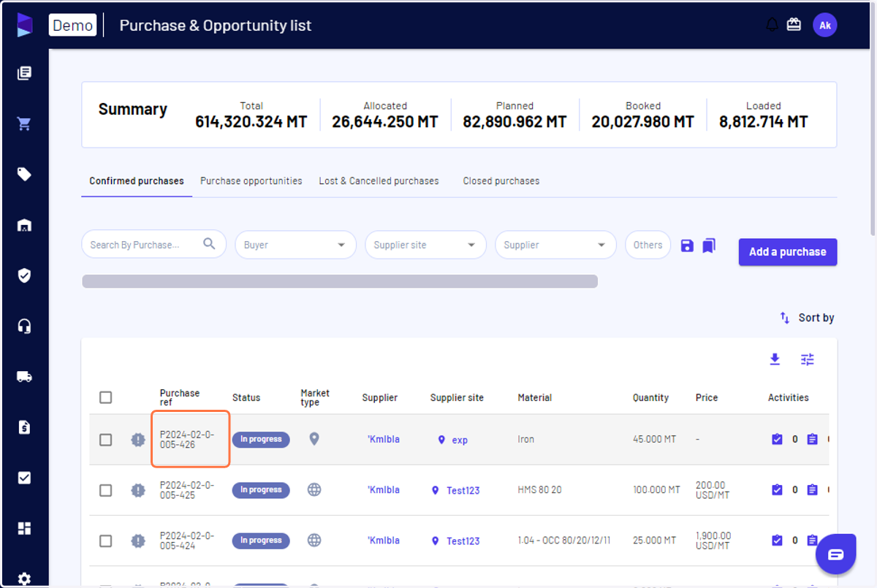This screenshot has height=588, width=877.
Task: Click the 45.000 MT quantity cell
Action: (655, 440)
